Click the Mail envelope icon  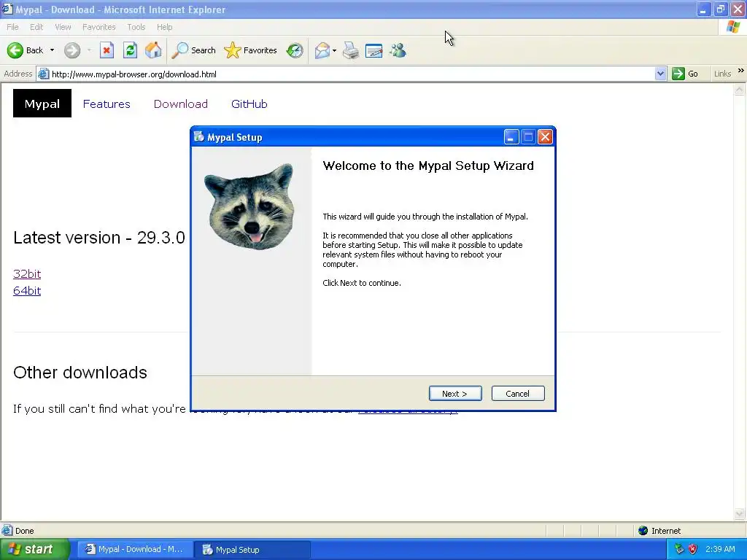click(x=322, y=50)
